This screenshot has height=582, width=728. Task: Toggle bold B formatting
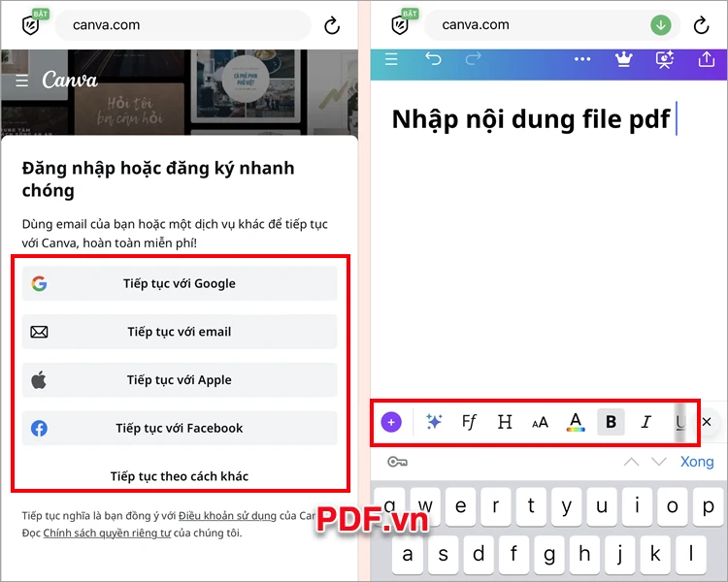pyautogui.click(x=611, y=422)
